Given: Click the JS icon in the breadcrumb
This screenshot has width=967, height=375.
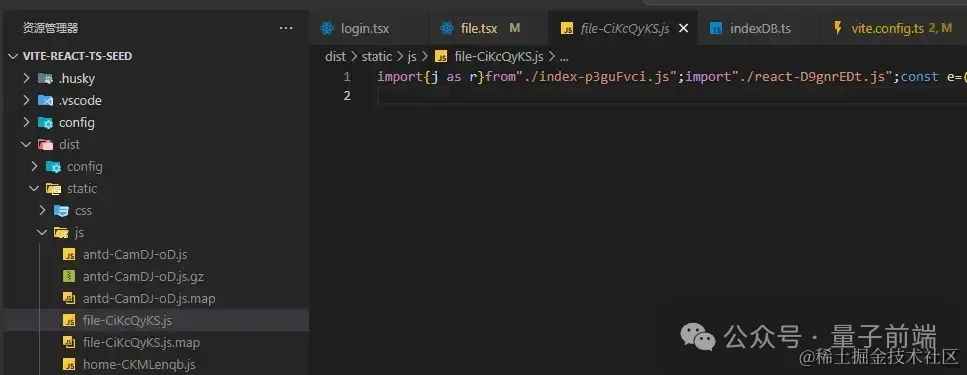Looking at the screenshot, I should (441, 57).
